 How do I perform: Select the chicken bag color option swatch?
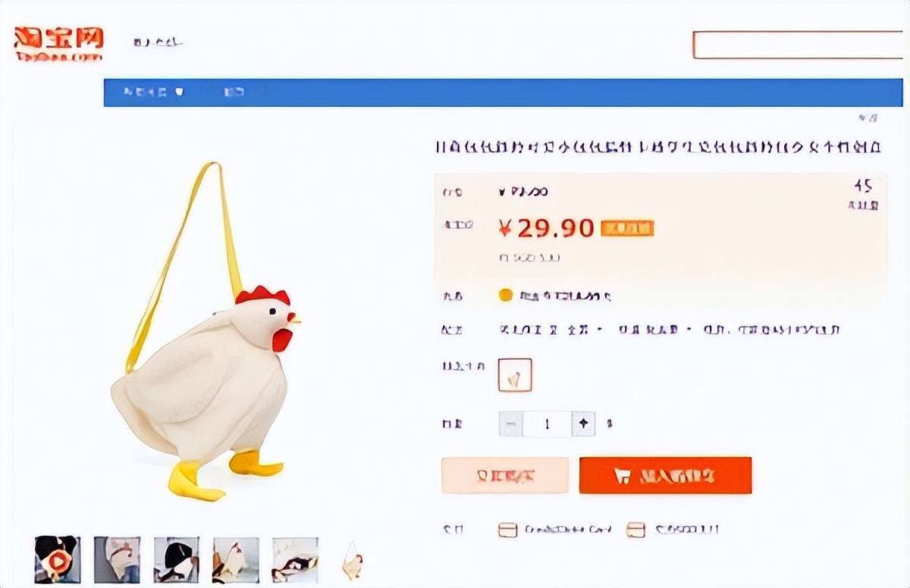(x=515, y=375)
